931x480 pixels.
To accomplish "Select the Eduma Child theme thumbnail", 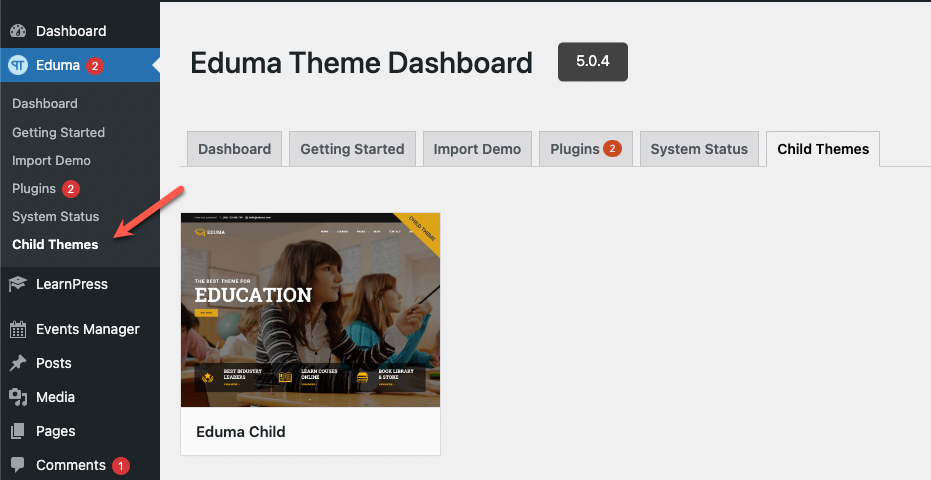I will point(311,310).
